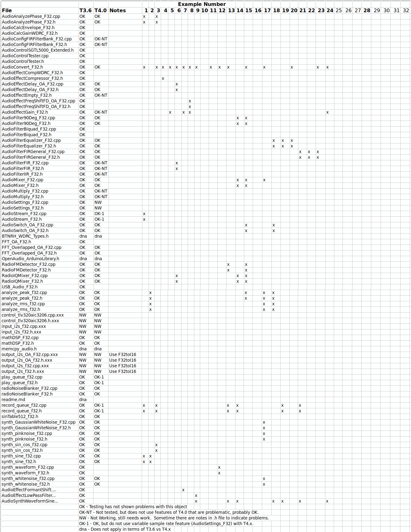Click FFT_Overlapped_OA_F32.cpp cell
Viewport: 411px width, 532px height.
tap(39, 247)
